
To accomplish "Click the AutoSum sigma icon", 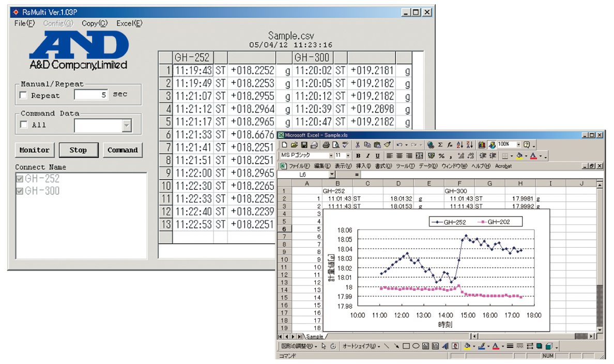I will point(440,145).
